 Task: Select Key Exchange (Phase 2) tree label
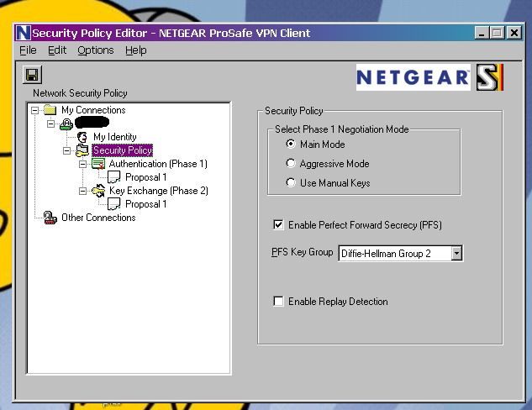[x=159, y=191]
